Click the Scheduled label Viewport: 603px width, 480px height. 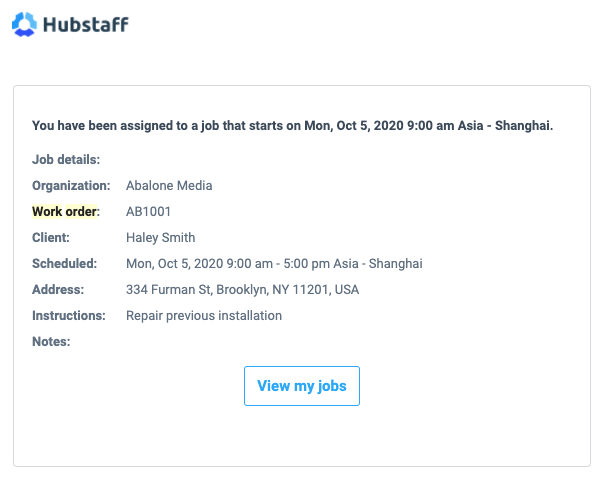click(65, 263)
